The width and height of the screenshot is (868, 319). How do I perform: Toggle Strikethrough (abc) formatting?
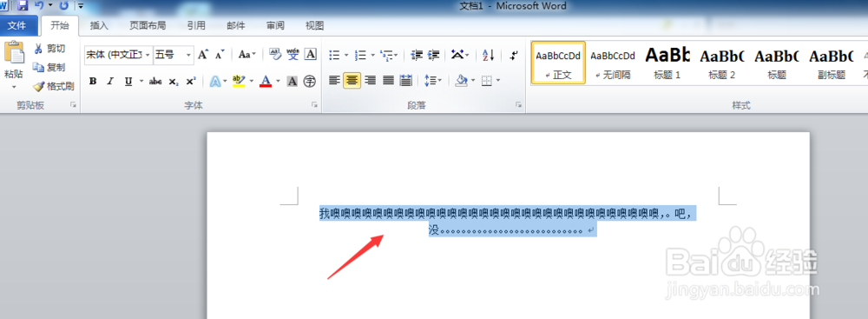tap(155, 82)
